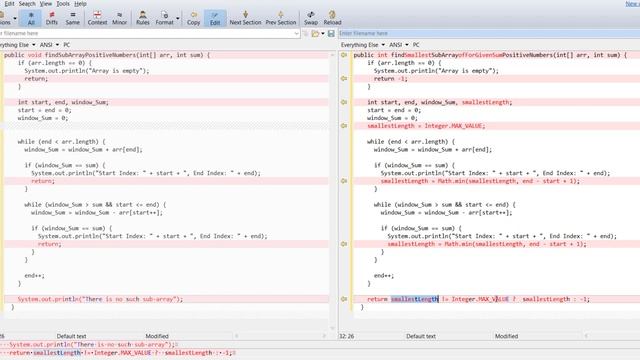
Task: Open the left filename history dropdown
Action: click(296, 33)
